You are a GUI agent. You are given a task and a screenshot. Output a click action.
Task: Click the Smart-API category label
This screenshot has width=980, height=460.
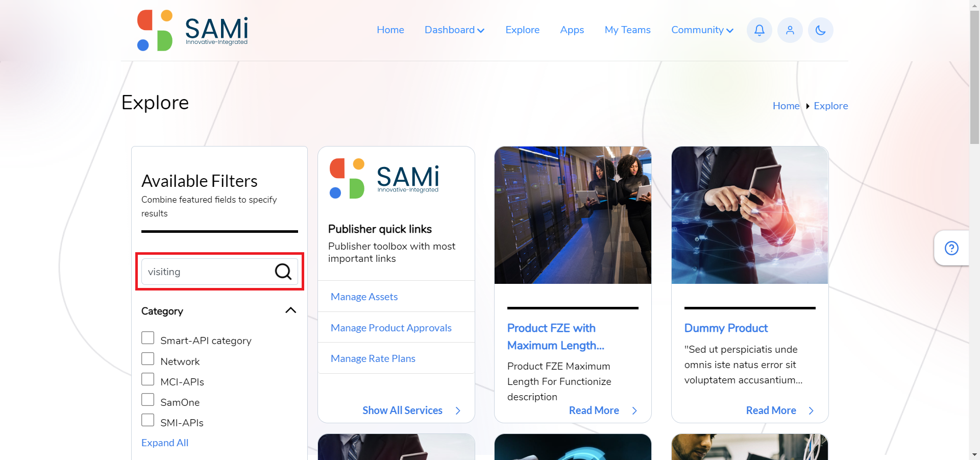click(x=206, y=341)
